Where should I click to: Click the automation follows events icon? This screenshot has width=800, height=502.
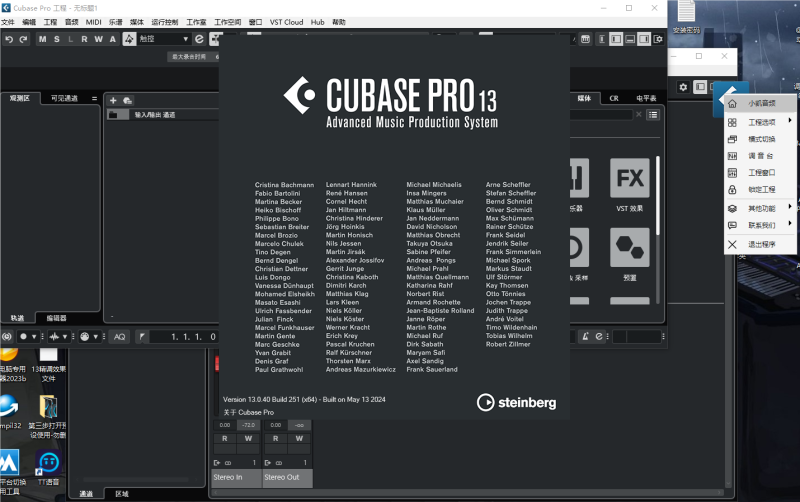coord(130,39)
